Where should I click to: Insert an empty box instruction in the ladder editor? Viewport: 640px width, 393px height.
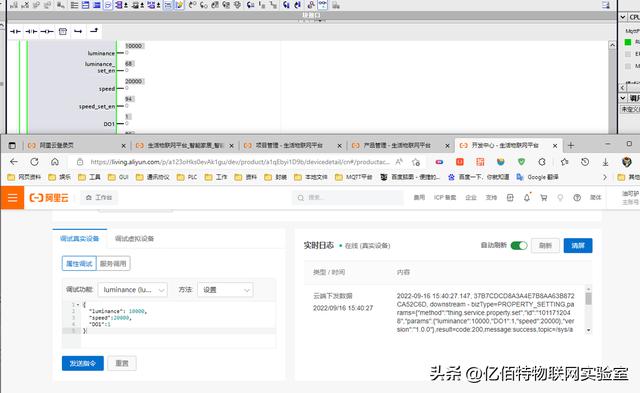[62, 31]
